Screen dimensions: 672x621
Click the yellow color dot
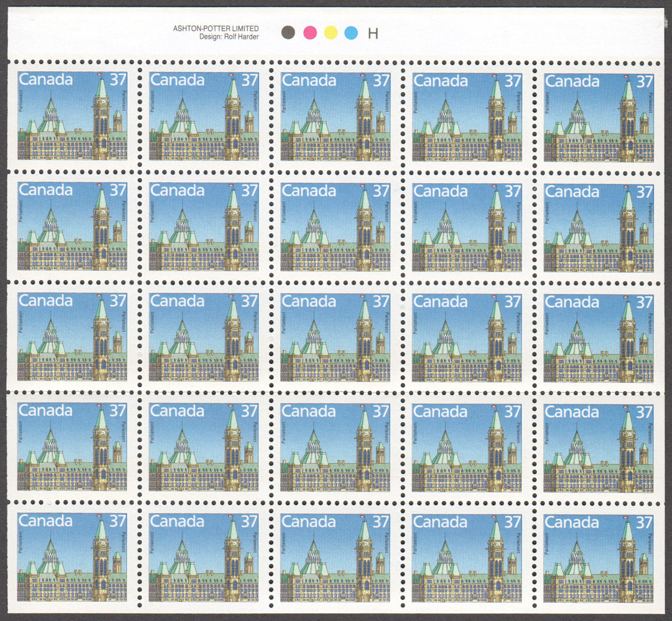pyautogui.click(x=330, y=33)
